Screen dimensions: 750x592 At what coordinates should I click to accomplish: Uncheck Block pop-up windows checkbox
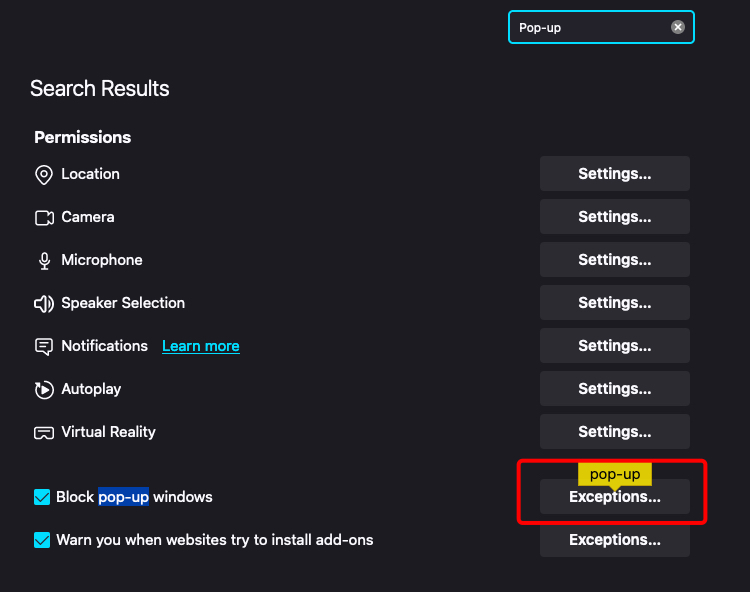pyautogui.click(x=42, y=497)
